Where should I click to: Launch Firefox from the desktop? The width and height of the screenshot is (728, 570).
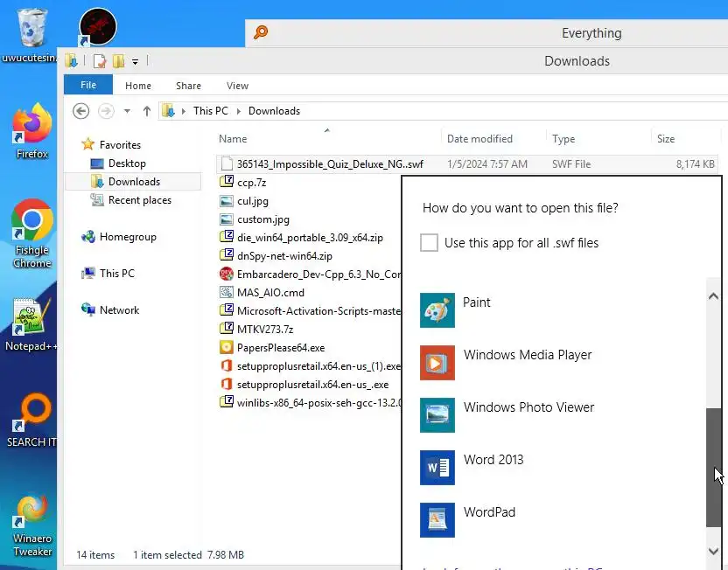coord(31,131)
